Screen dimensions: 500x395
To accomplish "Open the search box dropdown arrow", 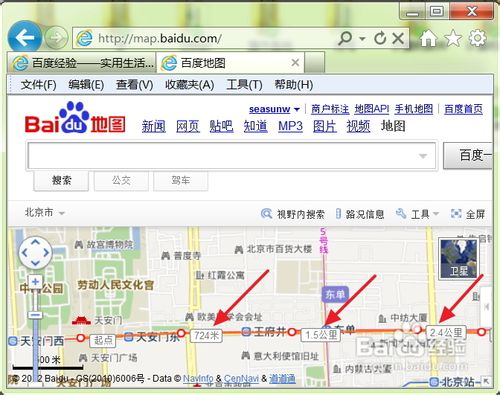I will [423, 156].
